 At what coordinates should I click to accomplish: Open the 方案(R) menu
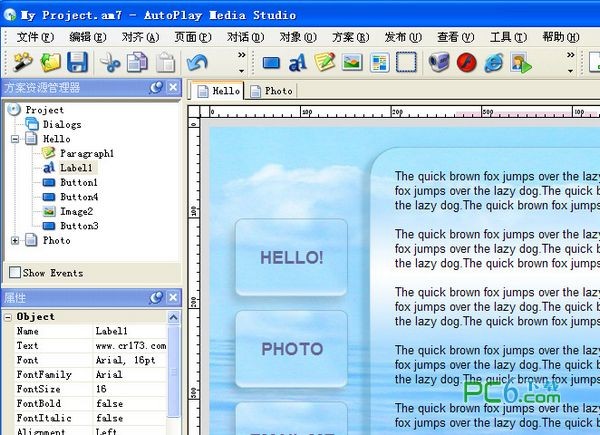[x=351, y=37]
